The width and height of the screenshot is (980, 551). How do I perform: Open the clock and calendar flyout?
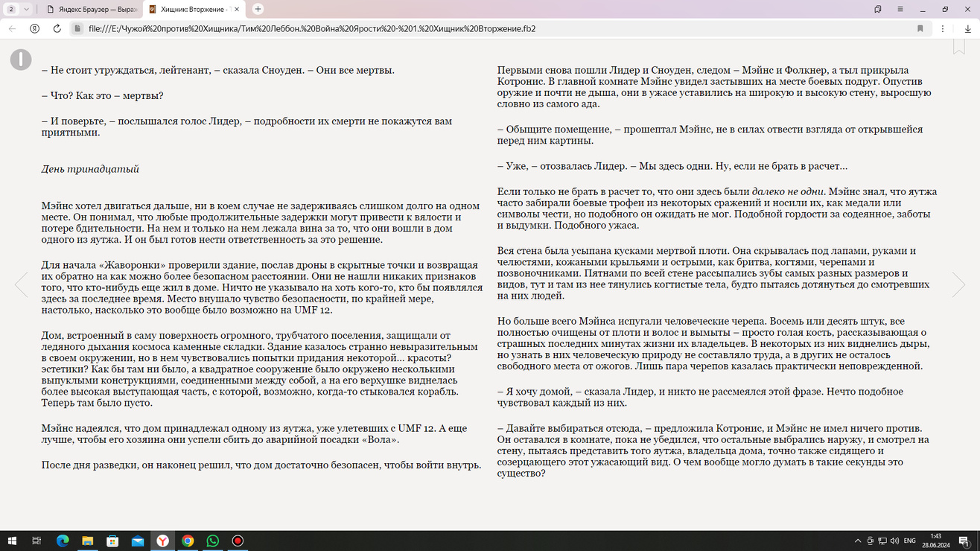(x=935, y=541)
